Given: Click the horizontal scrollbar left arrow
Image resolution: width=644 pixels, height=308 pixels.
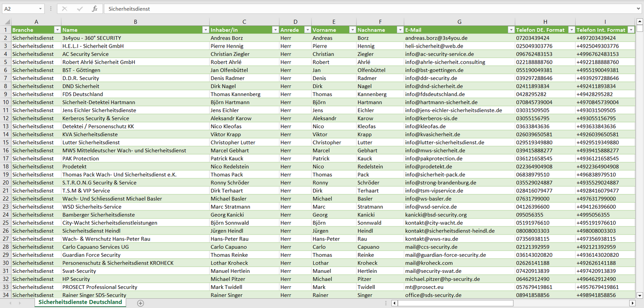Looking at the screenshot, I should [x=394, y=303].
